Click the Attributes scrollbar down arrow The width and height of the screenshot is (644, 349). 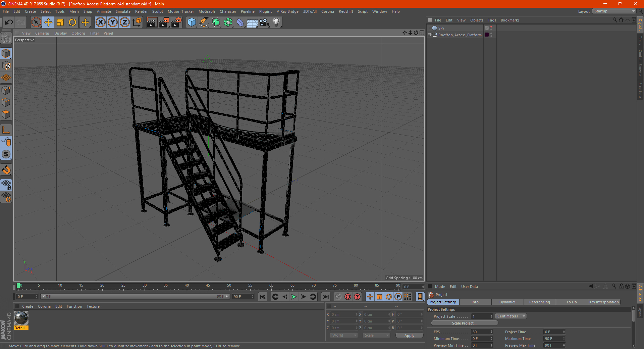click(x=633, y=345)
